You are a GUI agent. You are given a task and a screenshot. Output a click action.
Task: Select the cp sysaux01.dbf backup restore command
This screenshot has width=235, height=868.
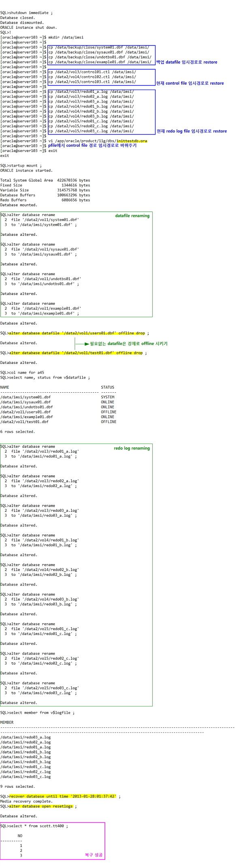pos(98,52)
